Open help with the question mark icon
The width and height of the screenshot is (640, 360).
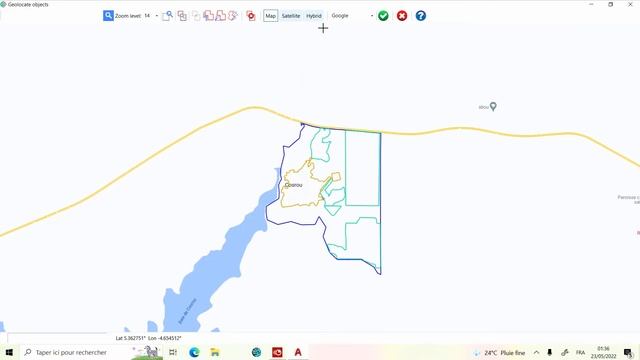click(x=421, y=16)
